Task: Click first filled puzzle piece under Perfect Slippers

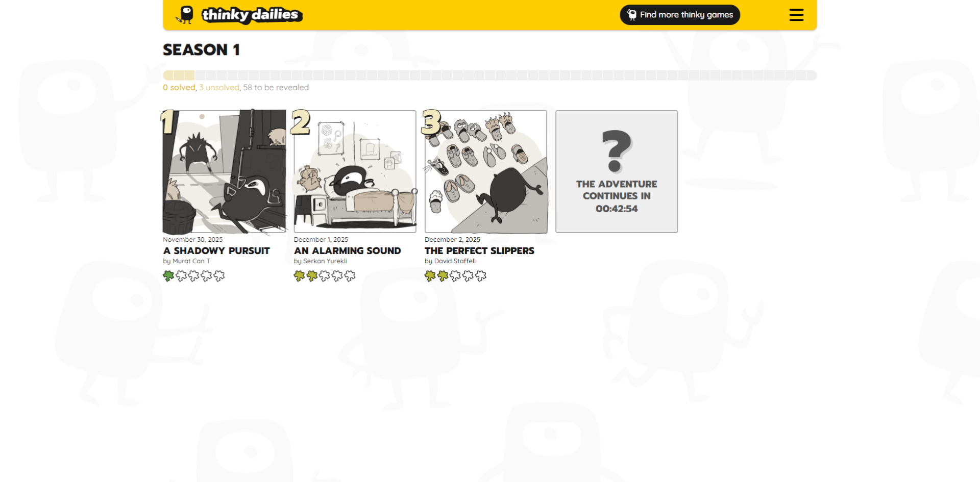Action: 430,276
